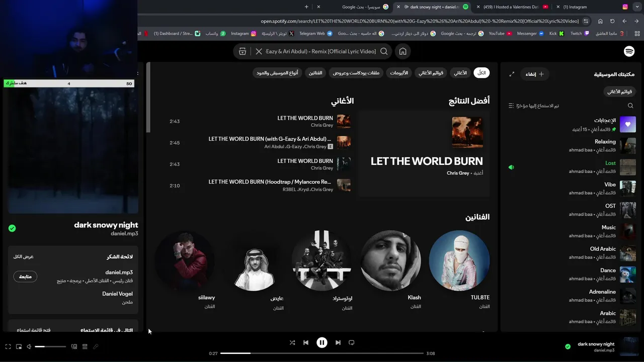Open the connect to a device icon
Image resolution: width=644 pixels, height=362 pixels.
tap(74, 346)
